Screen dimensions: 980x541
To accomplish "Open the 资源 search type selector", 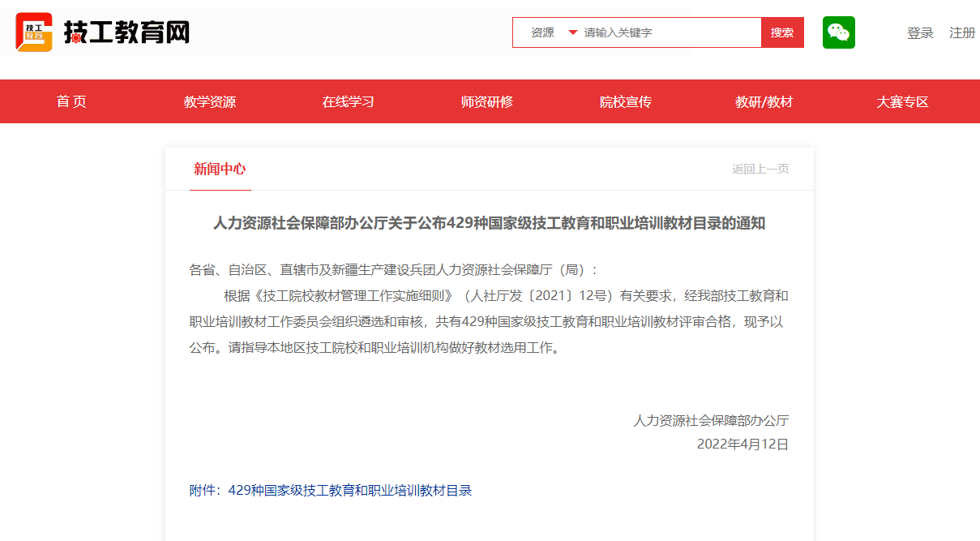I will [x=543, y=32].
